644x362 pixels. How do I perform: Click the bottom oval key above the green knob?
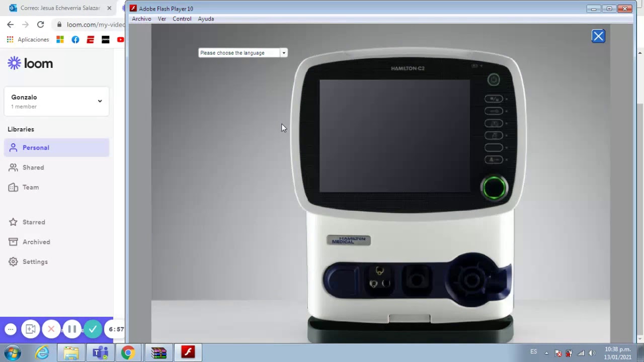pos(494,159)
